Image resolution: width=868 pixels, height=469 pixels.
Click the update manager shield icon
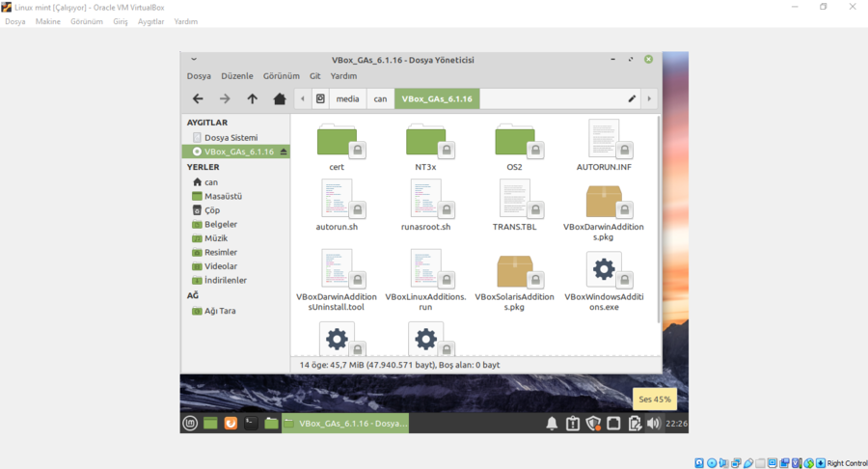pos(593,424)
